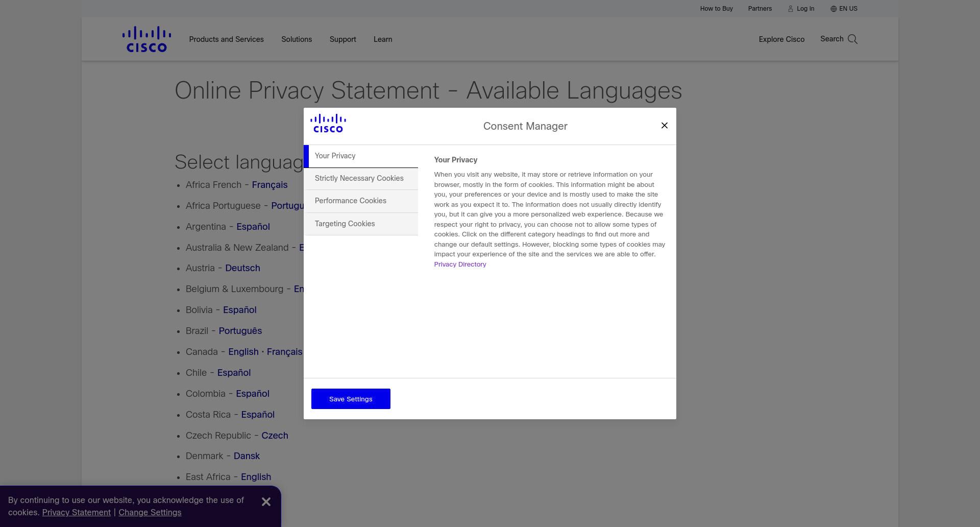Open Denmark Dansk link
Image resolution: width=980 pixels, height=527 pixels.
247,456
